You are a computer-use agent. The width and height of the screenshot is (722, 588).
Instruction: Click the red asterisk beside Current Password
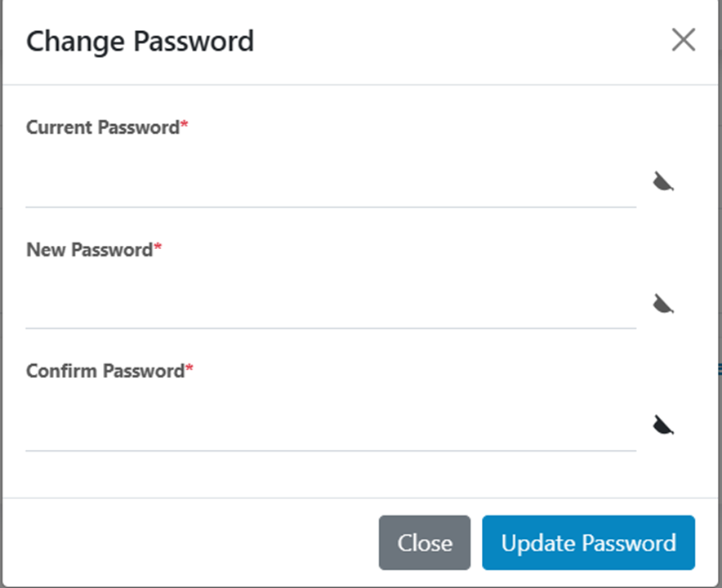[185, 126]
